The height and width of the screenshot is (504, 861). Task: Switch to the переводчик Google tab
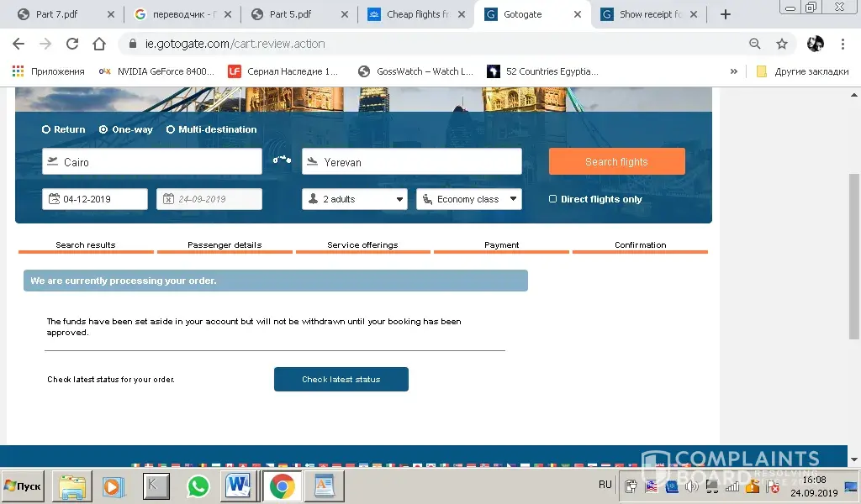tap(184, 14)
